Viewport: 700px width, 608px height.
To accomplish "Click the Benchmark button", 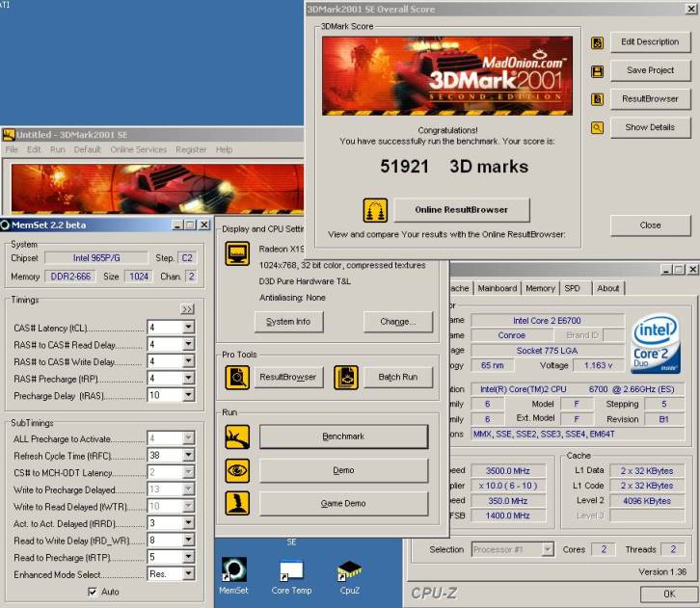I will pyautogui.click(x=343, y=436).
